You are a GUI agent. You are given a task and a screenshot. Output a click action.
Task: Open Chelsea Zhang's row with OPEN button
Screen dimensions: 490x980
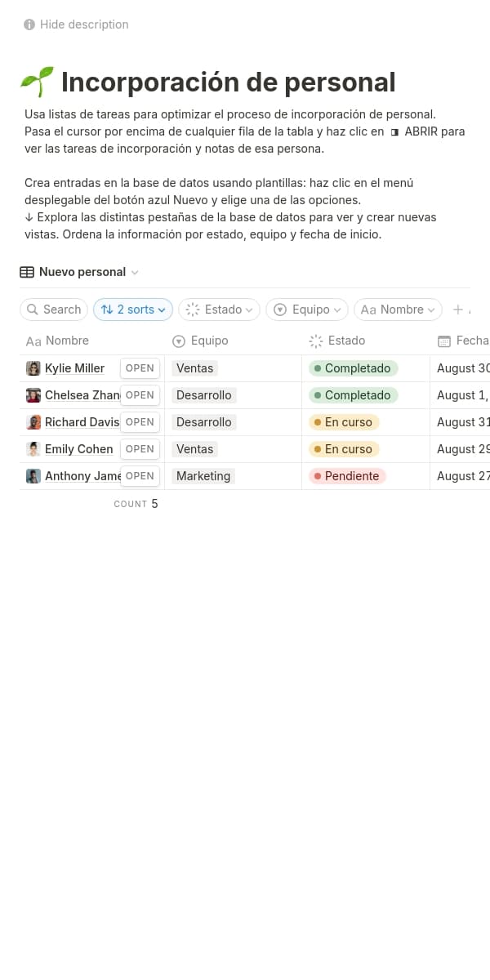(x=140, y=395)
